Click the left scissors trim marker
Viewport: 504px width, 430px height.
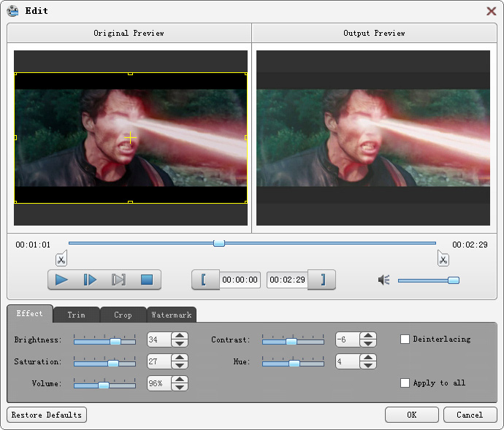click(61, 258)
